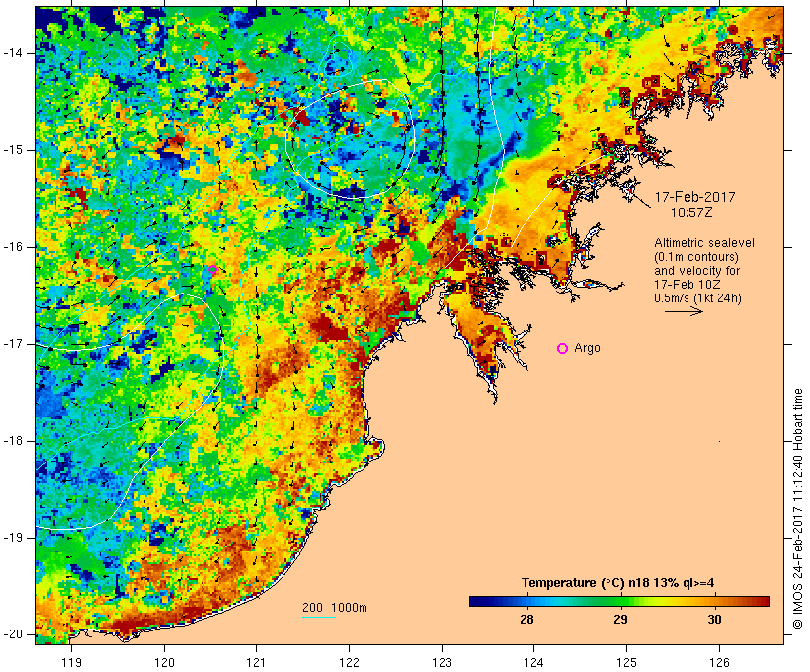This screenshot has width=810, height=672.
Task: Click the '-18' latitude axis label
Action: 12,441
